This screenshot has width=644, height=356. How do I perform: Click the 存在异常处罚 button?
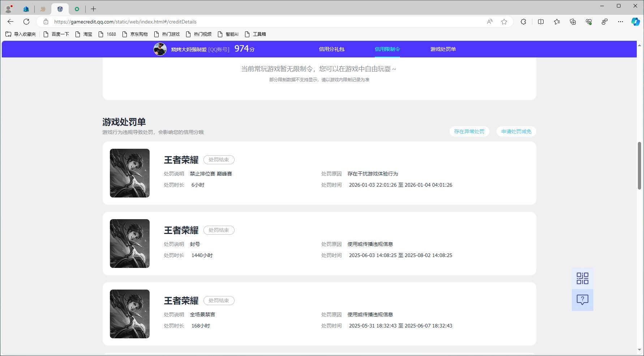(469, 131)
